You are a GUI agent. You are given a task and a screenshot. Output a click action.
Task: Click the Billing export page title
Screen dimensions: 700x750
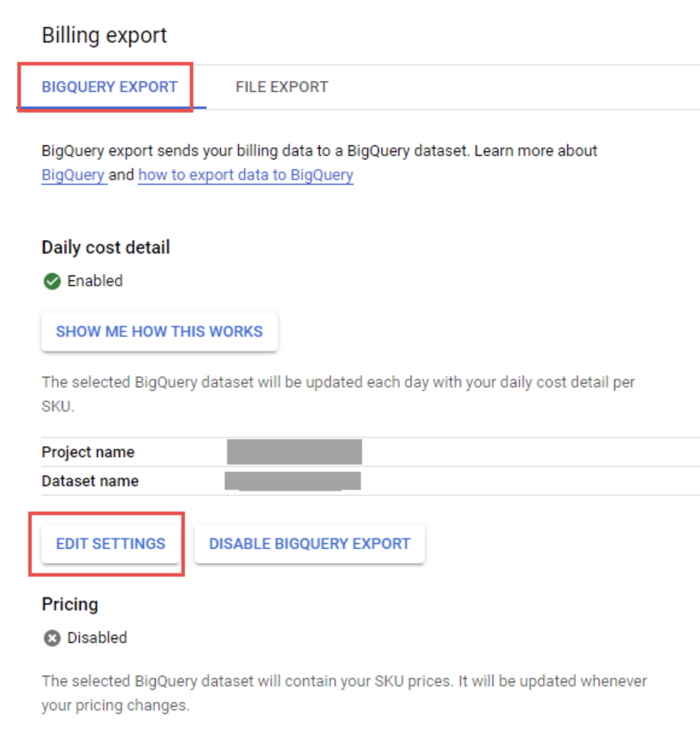point(104,35)
